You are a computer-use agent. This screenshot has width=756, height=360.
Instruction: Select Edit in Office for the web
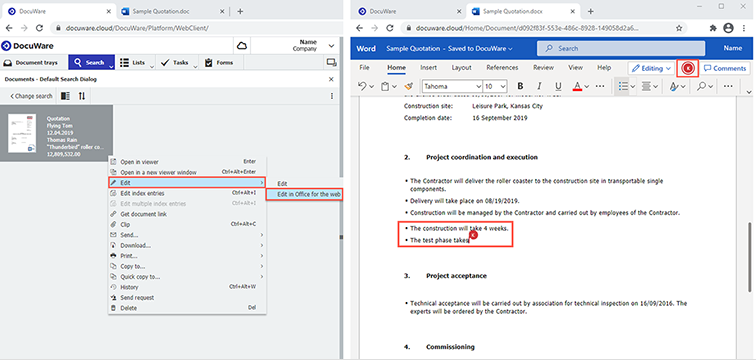coord(304,194)
